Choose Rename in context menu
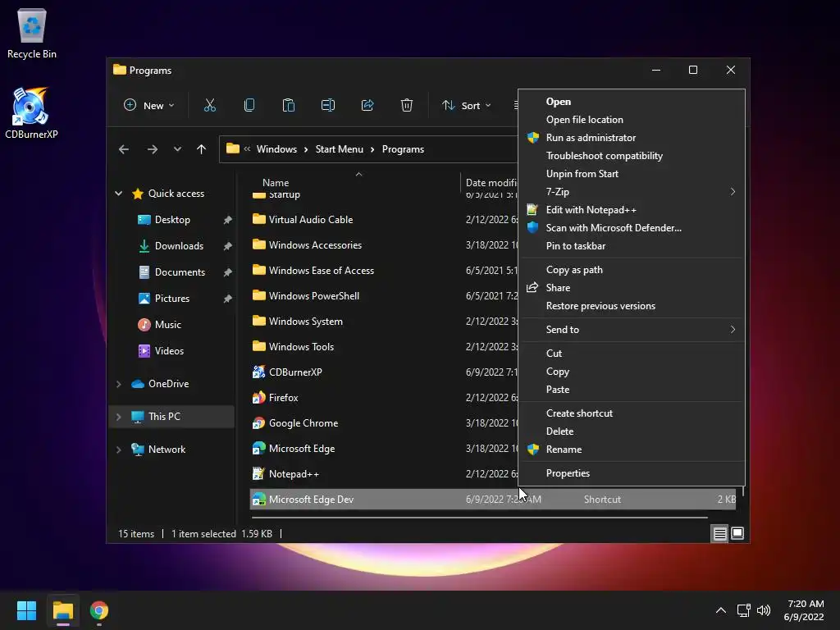The width and height of the screenshot is (840, 630). point(632,450)
